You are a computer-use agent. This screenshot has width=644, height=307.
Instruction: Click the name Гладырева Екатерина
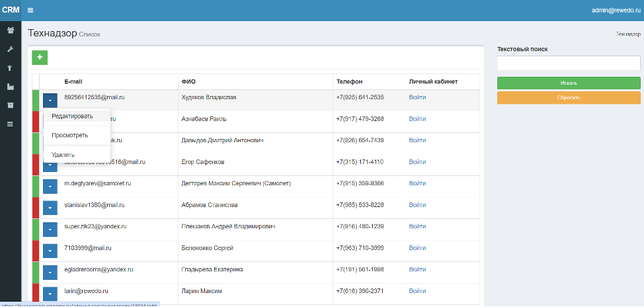tap(212, 269)
